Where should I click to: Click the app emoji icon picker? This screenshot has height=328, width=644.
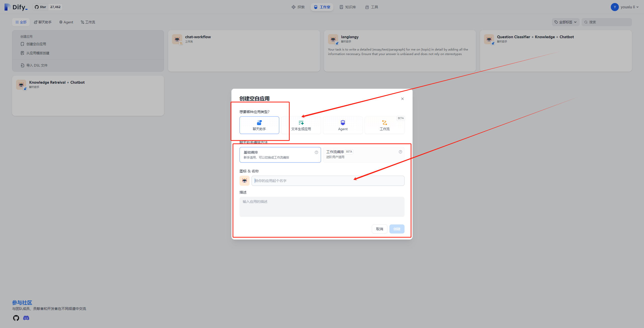pos(244,181)
